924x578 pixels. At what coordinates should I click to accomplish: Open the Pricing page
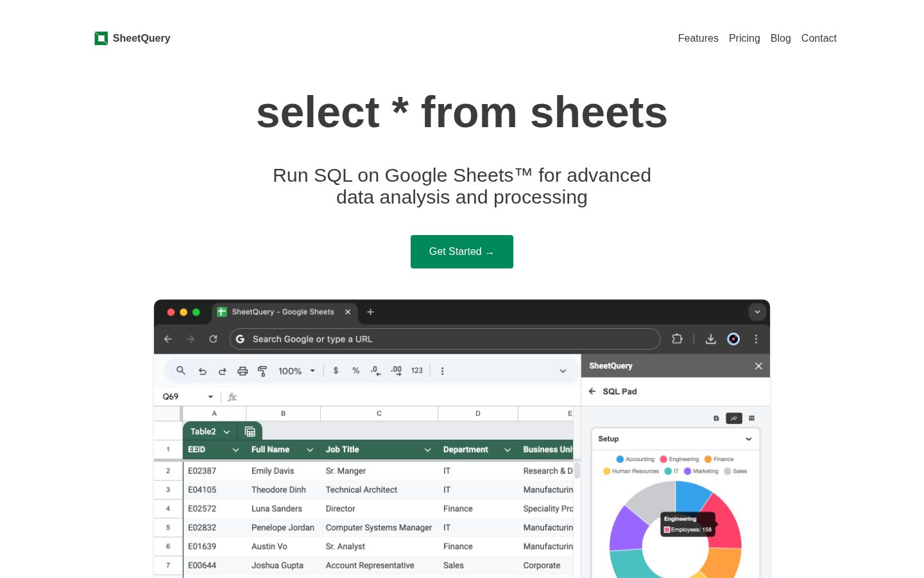click(744, 39)
